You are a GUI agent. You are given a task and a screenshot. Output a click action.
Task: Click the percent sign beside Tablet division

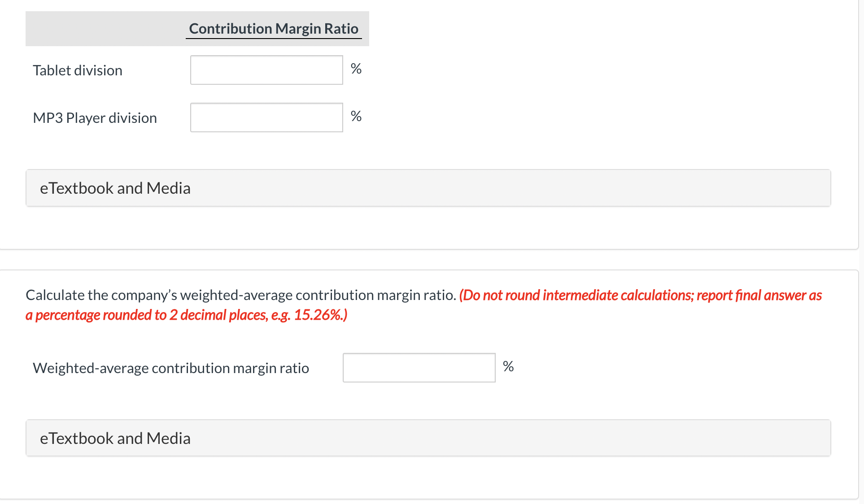[x=356, y=69]
